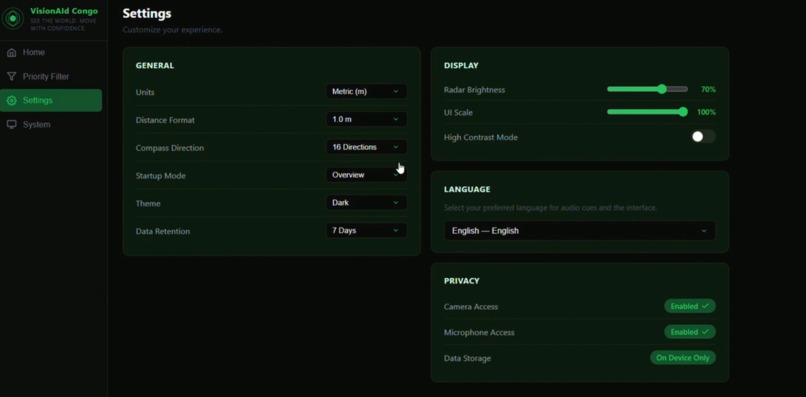Click the 100% UI scale value
The image size is (806, 397).
706,112
